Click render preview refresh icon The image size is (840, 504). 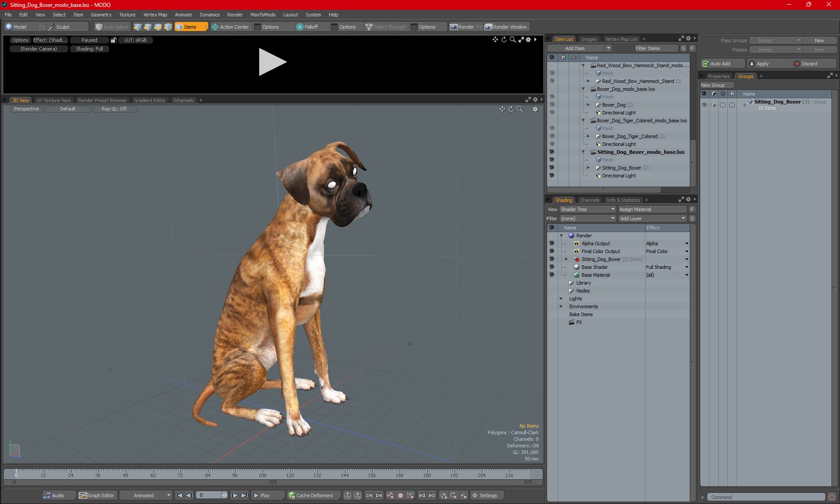click(x=504, y=40)
